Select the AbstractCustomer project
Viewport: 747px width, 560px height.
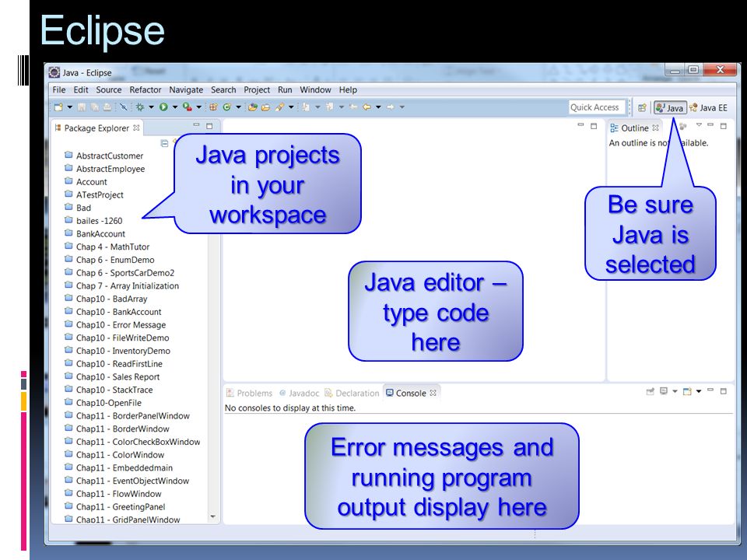coord(103,156)
